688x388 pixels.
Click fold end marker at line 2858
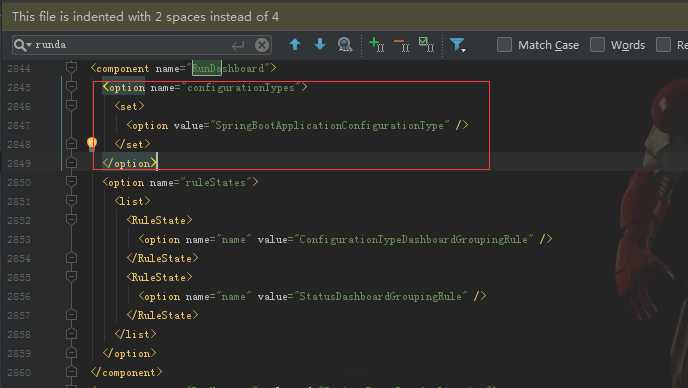pyautogui.click(x=71, y=334)
